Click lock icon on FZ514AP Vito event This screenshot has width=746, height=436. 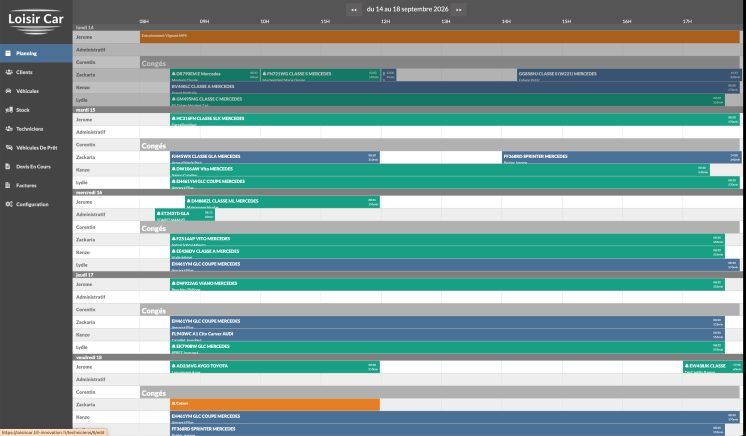[174, 238]
